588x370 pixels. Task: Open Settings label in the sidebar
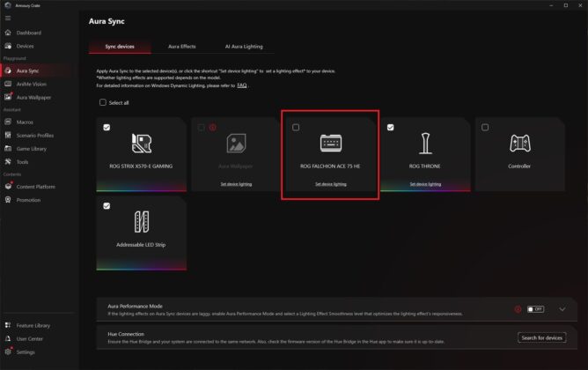(26, 352)
